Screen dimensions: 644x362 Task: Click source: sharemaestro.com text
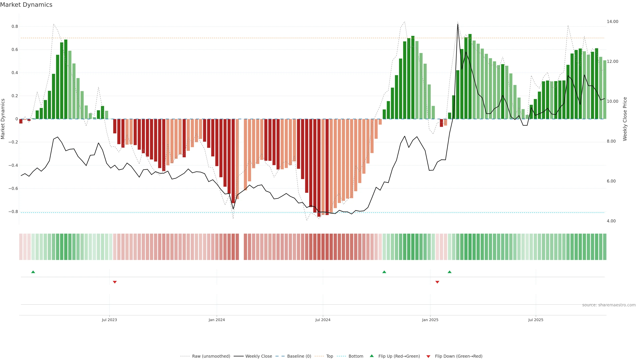click(609, 305)
